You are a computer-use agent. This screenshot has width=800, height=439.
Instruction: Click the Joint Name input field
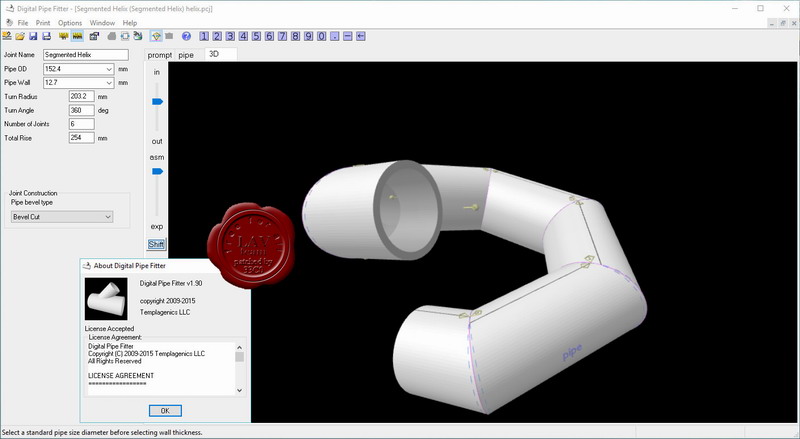click(x=86, y=55)
